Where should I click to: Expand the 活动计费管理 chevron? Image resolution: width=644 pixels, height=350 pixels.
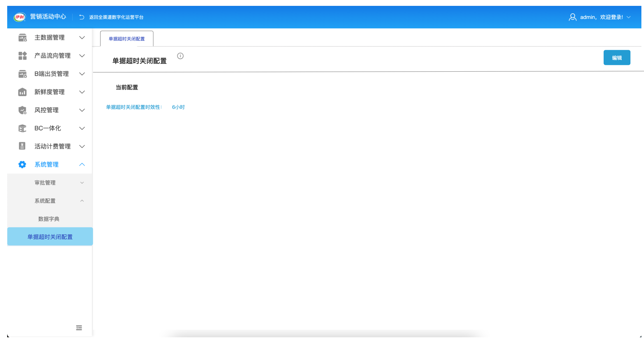pos(82,146)
